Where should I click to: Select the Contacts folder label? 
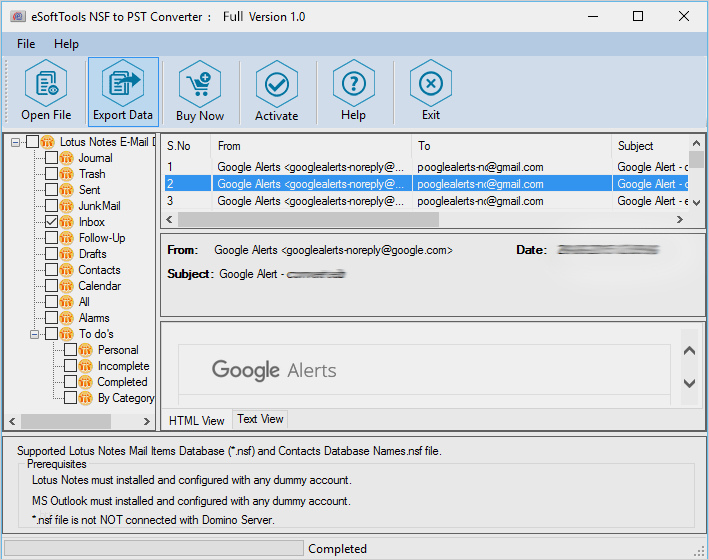pos(99,270)
